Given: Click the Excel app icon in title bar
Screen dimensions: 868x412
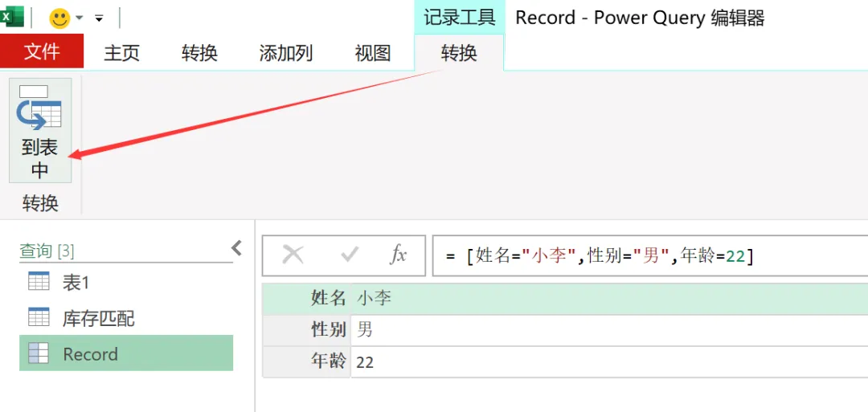Looking at the screenshot, I should coord(11,18).
